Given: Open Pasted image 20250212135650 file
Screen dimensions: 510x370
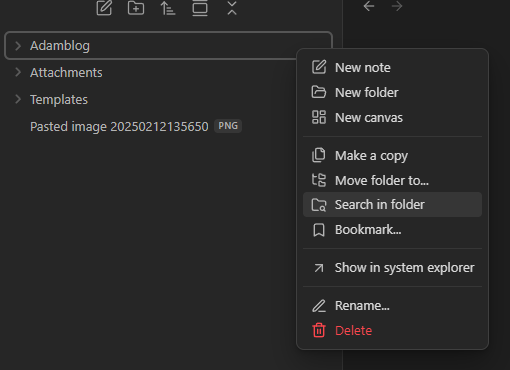Looking at the screenshot, I should click(x=119, y=126).
